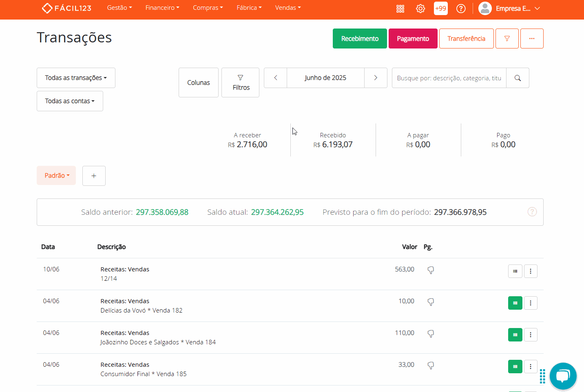Open the Padrão view dropdown
The width and height of the screenshot is (584, 392).
pos(56,176)
